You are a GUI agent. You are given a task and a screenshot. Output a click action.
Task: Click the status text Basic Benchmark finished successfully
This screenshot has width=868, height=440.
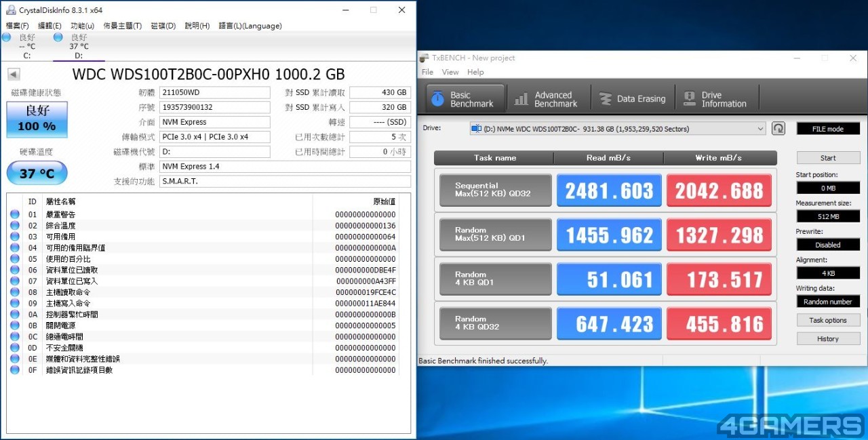pos(483,361)
